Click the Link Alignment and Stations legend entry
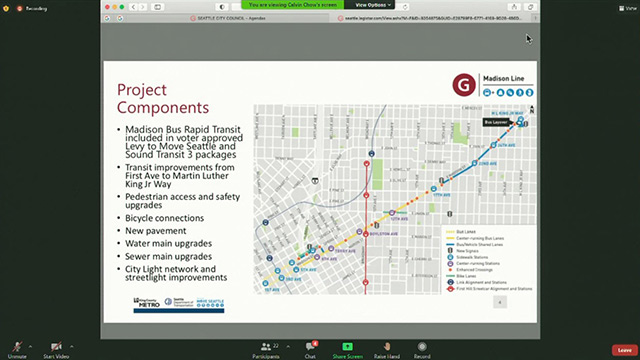 (x=477, y=282)
